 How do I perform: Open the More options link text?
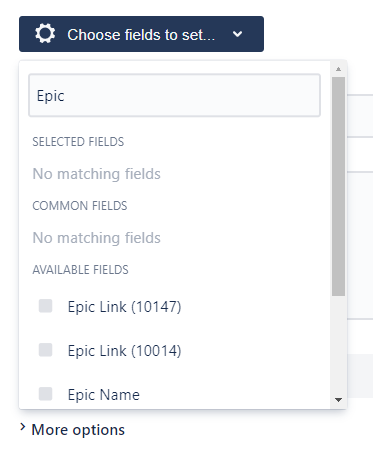(x=78, y=430)
